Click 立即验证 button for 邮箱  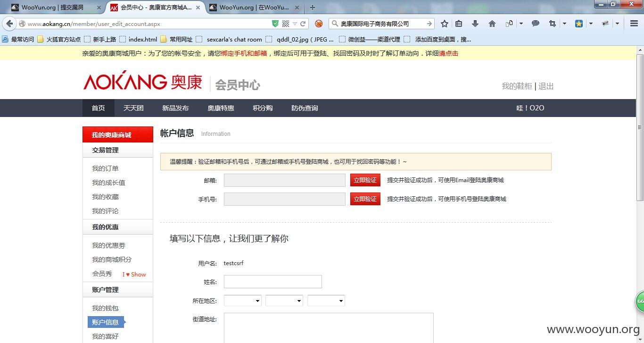click(x=365, y=180)
